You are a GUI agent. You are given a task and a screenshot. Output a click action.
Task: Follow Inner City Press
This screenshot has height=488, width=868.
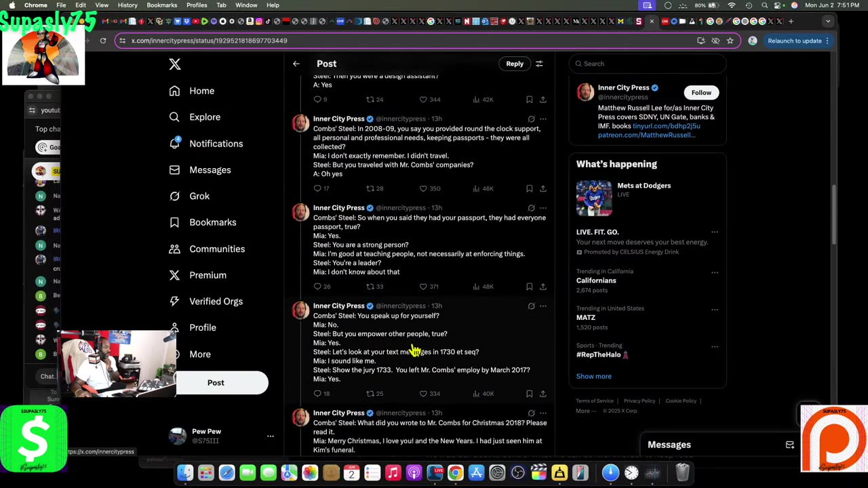tap(701, 93)
